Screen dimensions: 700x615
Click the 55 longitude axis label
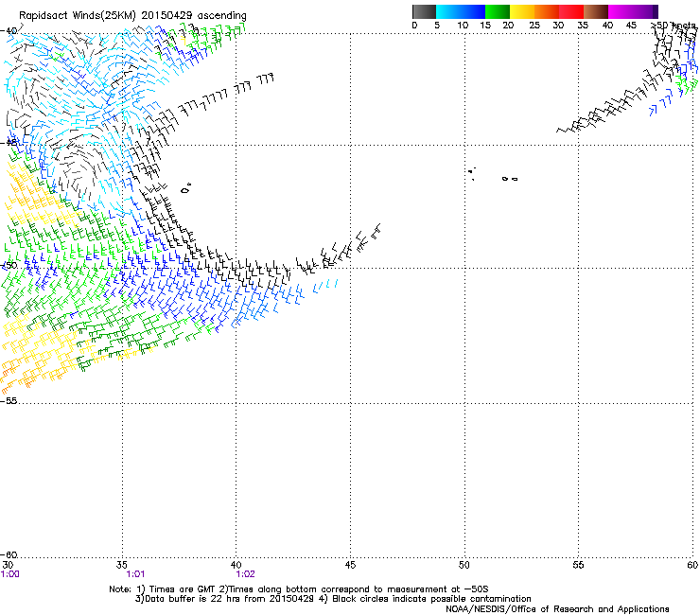(578, 565)
